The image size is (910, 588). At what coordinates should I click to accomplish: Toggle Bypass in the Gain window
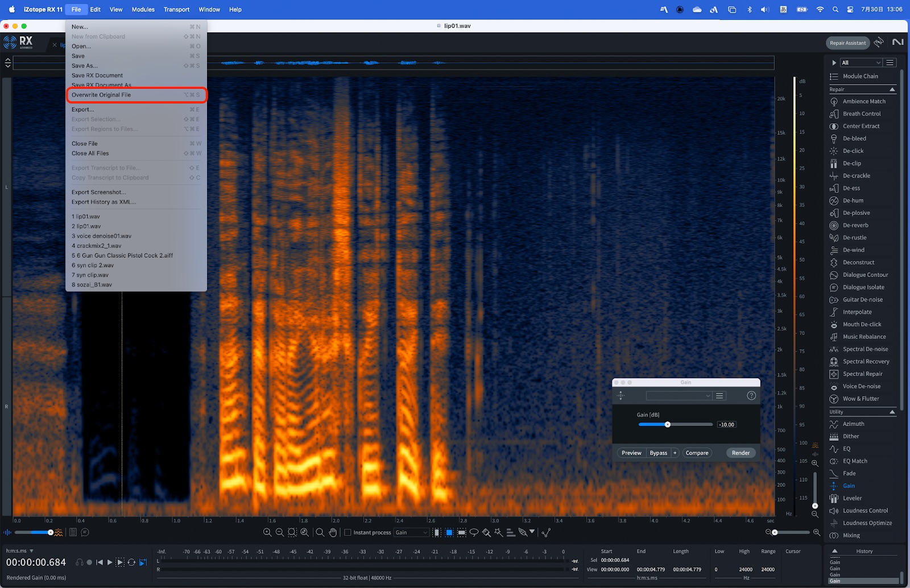click(658, 453)
